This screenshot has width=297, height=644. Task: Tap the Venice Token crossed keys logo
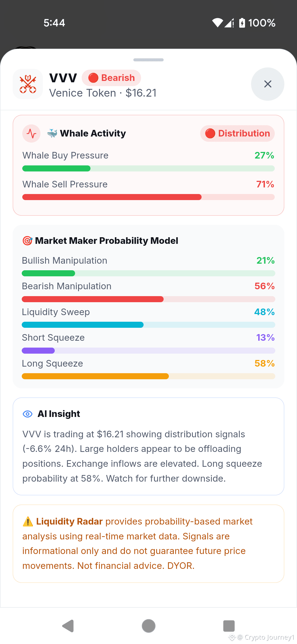click(x=28, y=84)
